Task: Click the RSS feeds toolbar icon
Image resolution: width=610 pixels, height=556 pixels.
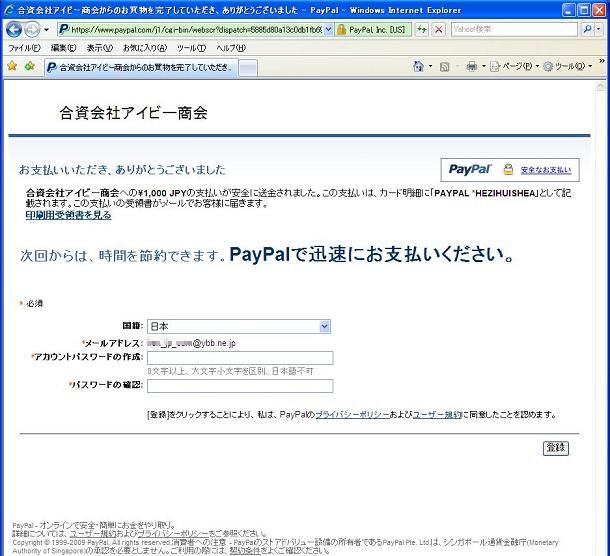Action: point(444,67)
